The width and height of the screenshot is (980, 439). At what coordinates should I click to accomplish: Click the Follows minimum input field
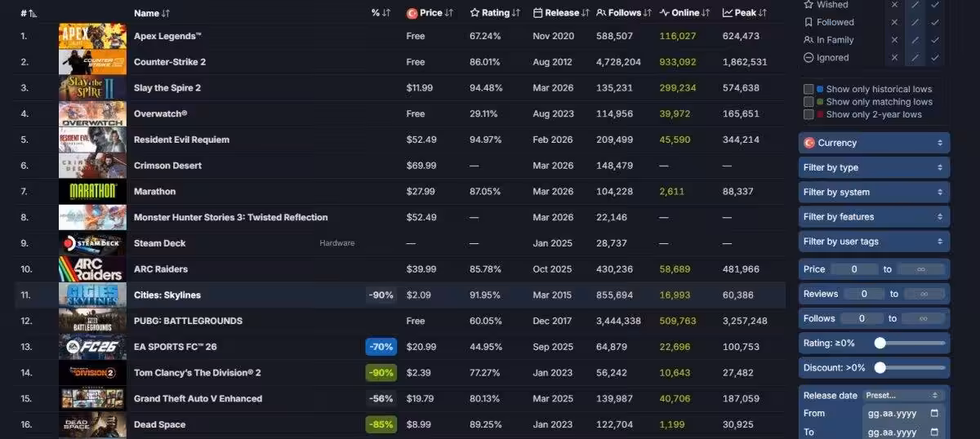pyautogui.click(x=862, y=318)
